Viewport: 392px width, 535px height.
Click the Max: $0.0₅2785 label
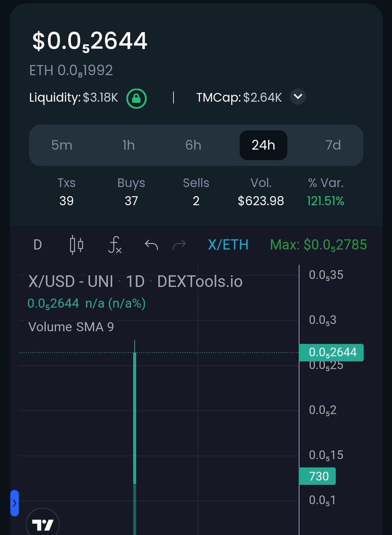click(318, 245)
